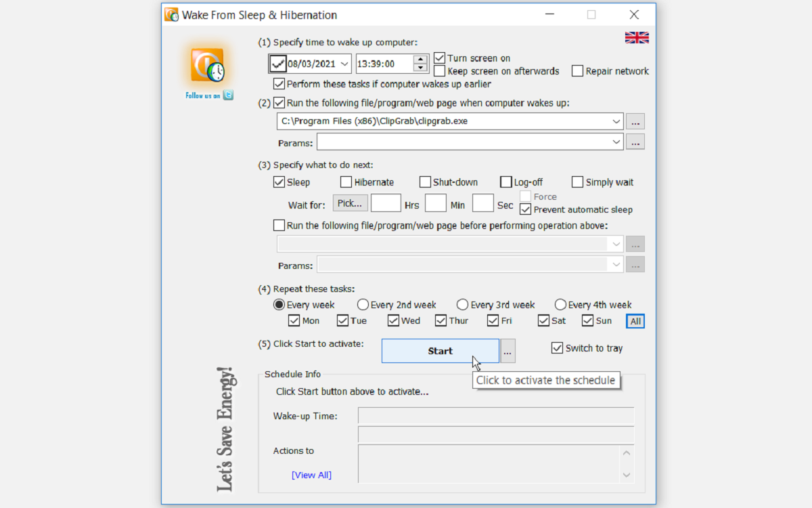Check the Shut-down option
Viewport: 812px width, 508px height.
[x=425, y=182]
